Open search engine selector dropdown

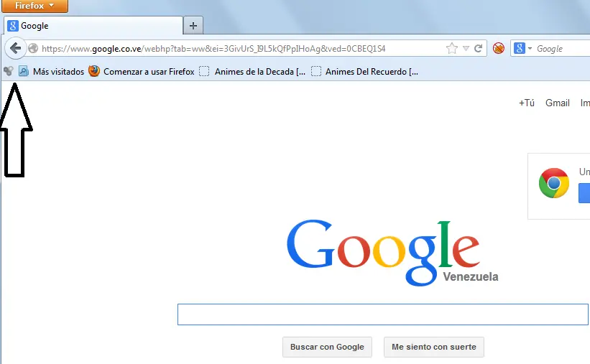[x=522, y=48]
